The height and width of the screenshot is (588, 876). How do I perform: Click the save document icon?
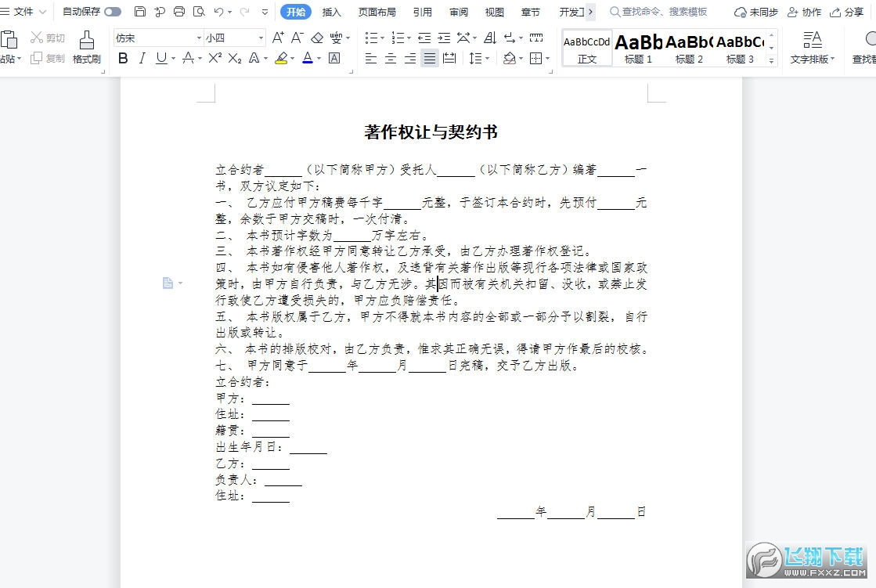coord(140,12)
